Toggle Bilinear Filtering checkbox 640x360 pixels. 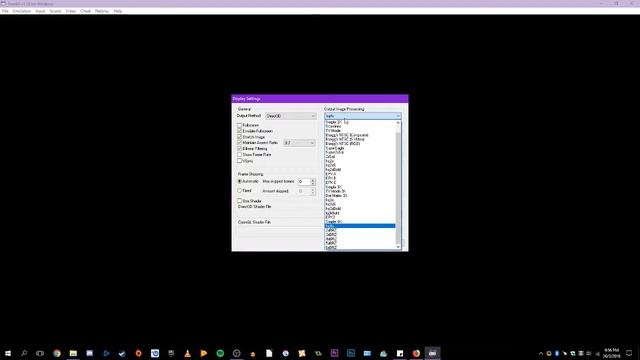click(240, 149)
